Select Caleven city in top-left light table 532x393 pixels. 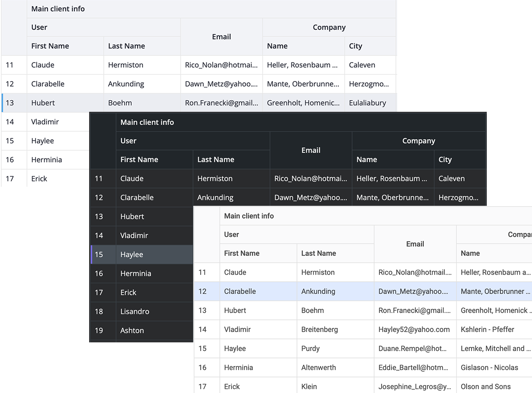[x=362, y=65]
